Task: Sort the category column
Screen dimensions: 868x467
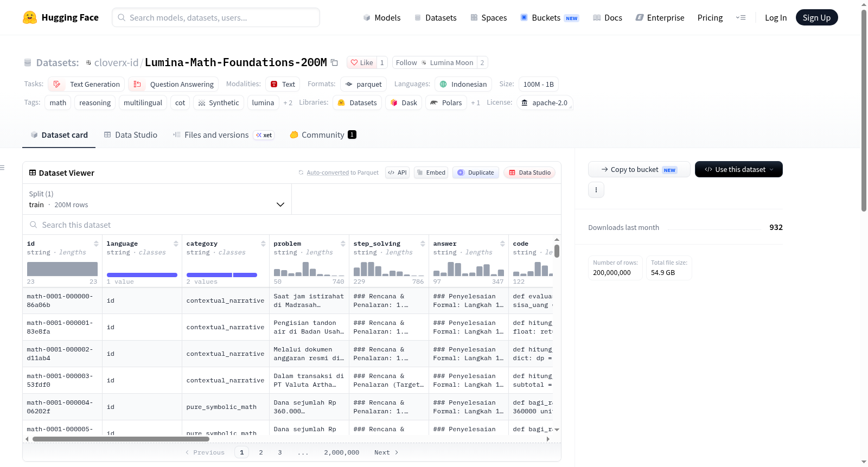Action: 263,244
